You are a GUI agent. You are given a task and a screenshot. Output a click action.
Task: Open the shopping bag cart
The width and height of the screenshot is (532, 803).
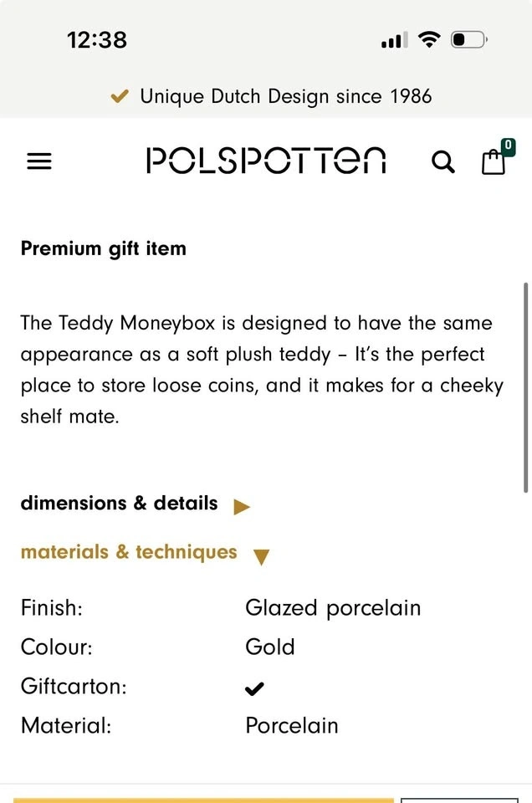494,161
